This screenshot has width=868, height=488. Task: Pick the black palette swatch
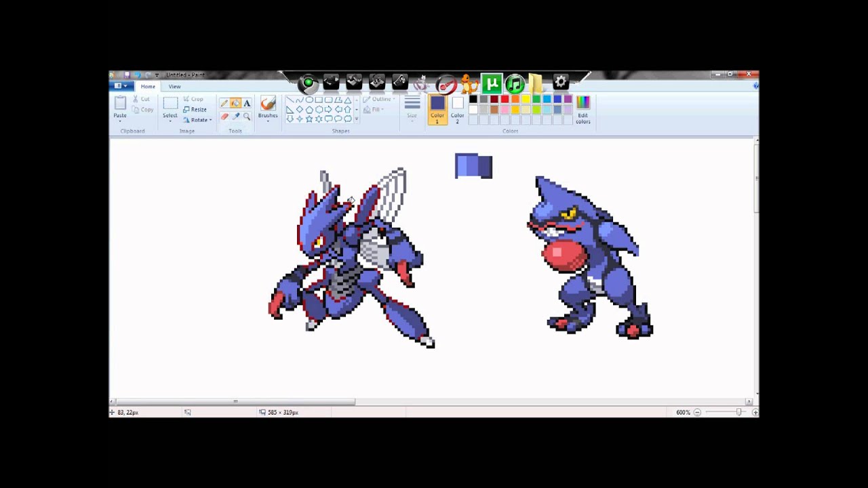click(x=473, y=99)
